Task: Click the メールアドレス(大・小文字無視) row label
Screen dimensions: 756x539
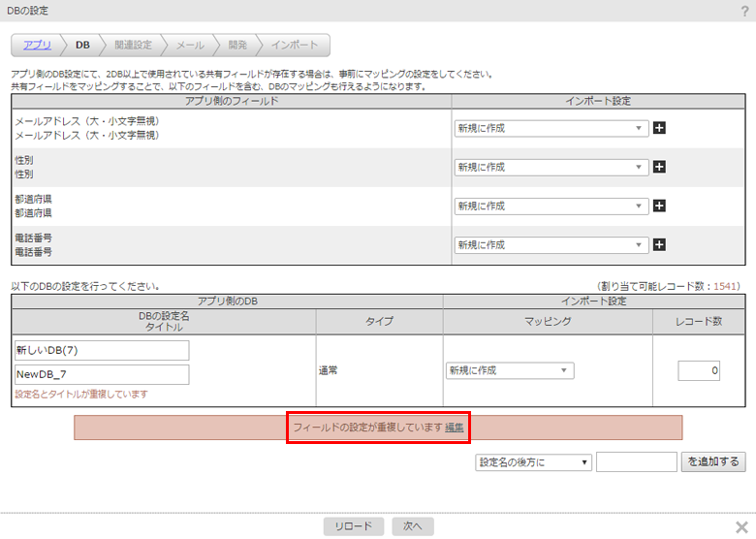Action: tap(87, 128)
